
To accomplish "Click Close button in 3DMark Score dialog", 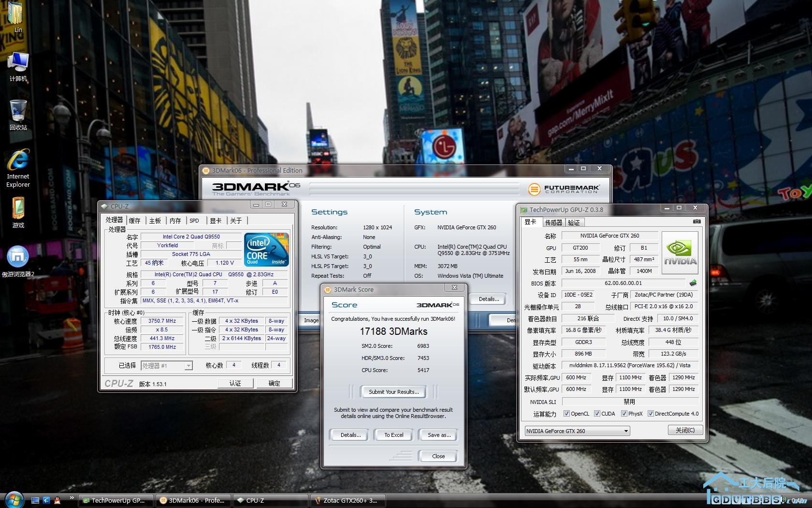I will pyautogui.click(x=438, y=456).
